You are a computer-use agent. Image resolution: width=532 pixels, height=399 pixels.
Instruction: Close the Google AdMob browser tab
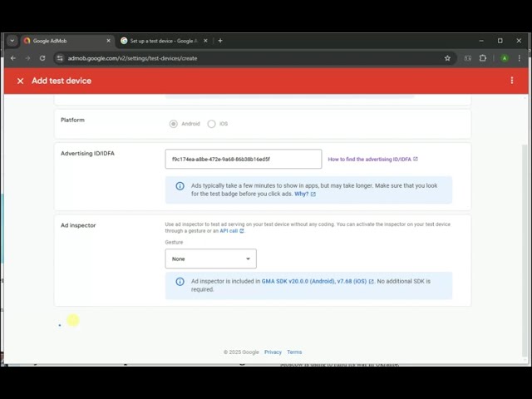pos(109,41)
